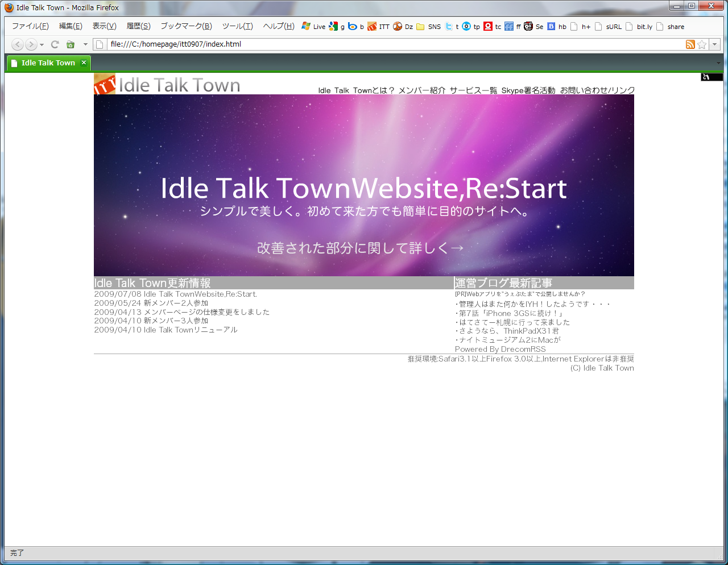Open the ブックマーク(B) menu
The height and width of the screenshot is (565, 728).
coord(186,26)
